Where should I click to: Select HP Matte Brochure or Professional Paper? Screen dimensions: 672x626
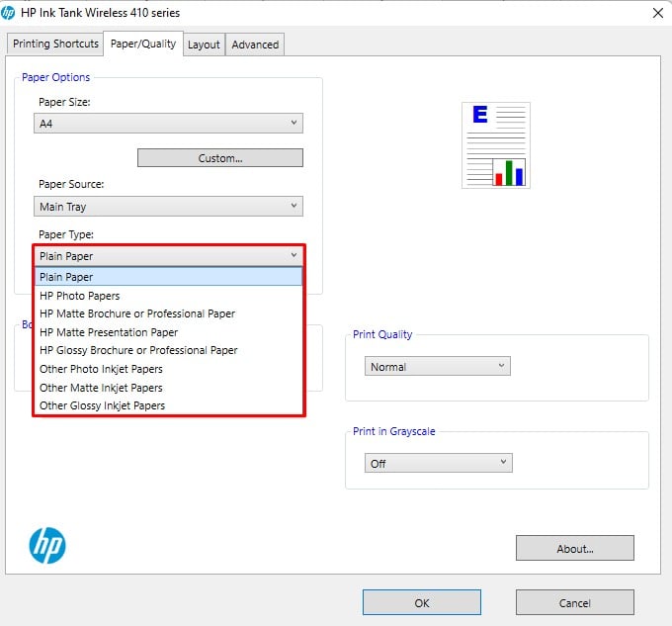point(168,313)
